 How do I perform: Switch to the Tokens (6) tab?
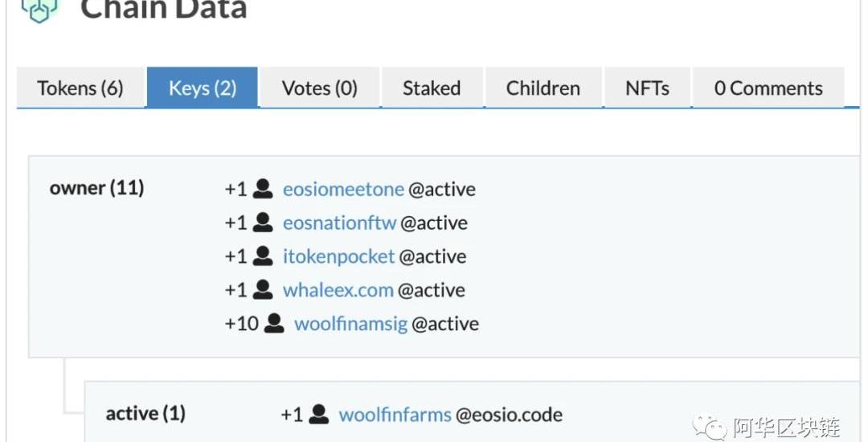pyautogui.click(x=80, y=88)
